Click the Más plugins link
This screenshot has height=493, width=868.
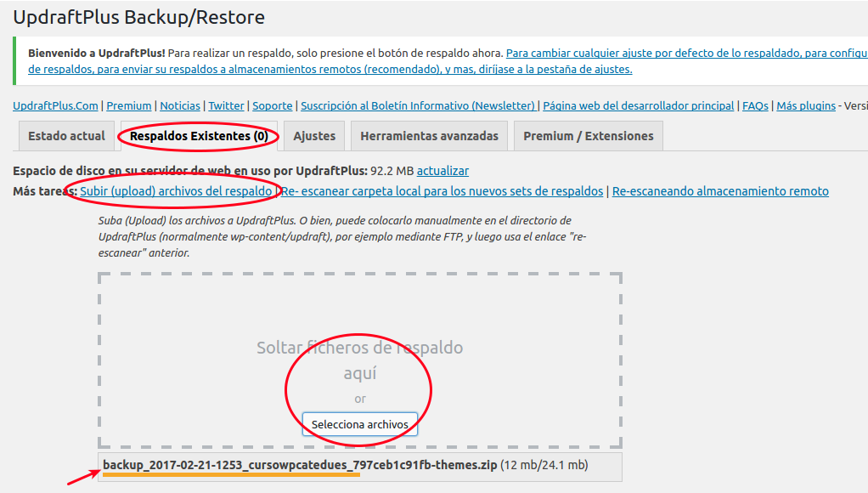[x=806, y=105]
